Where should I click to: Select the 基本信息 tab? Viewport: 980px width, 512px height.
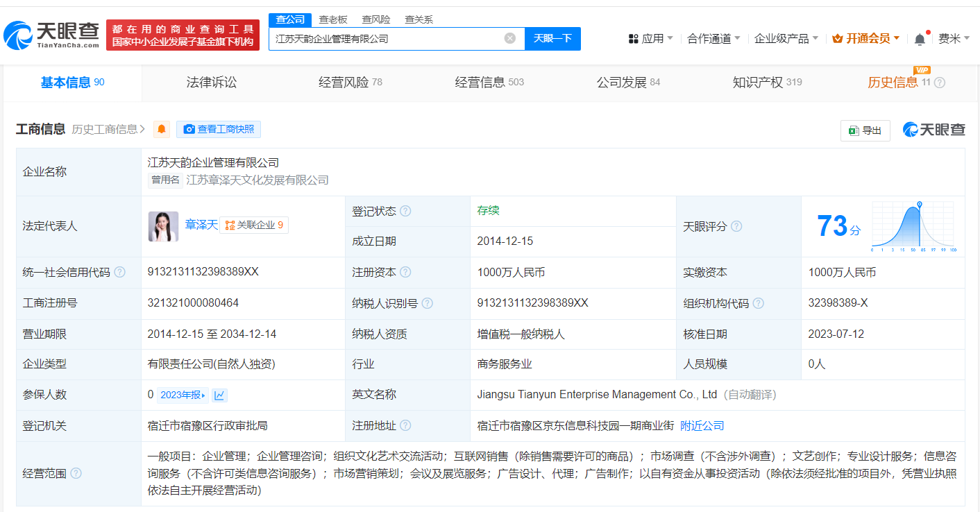[x=72, y=83]
